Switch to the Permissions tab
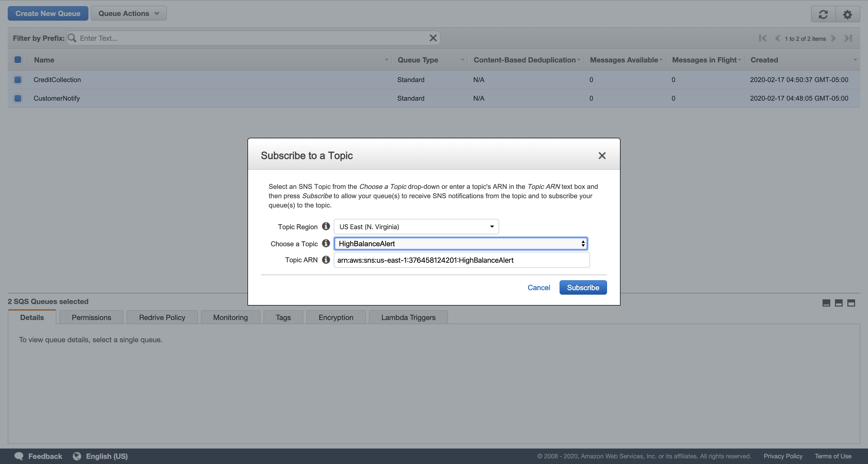868x464 pixels. [x=91, y=317]
